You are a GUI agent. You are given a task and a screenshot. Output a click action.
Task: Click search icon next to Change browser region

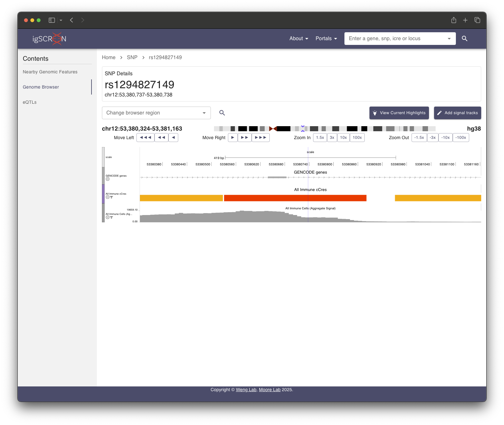(x=222, y=113)
